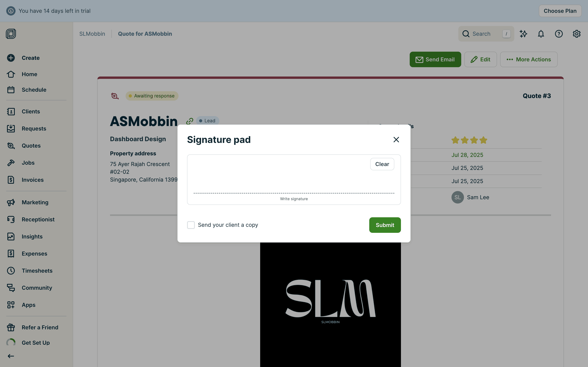Close the Signature pad dialog
This screenshot has width=588, height=367.
[396, 140]
